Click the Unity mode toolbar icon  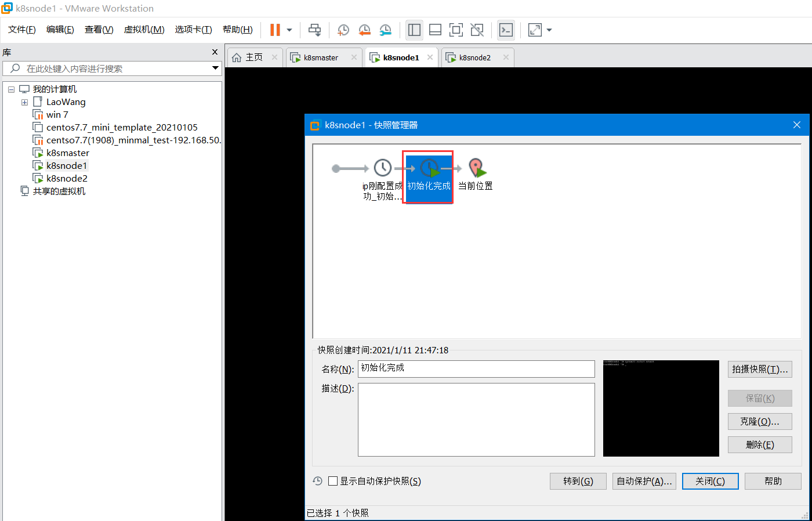pos(477,30)
